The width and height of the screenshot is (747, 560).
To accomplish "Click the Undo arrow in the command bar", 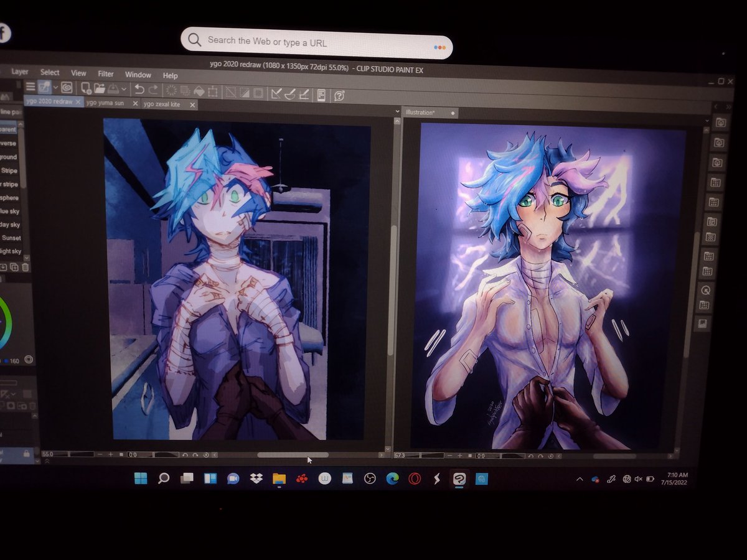I will point(139,90).
